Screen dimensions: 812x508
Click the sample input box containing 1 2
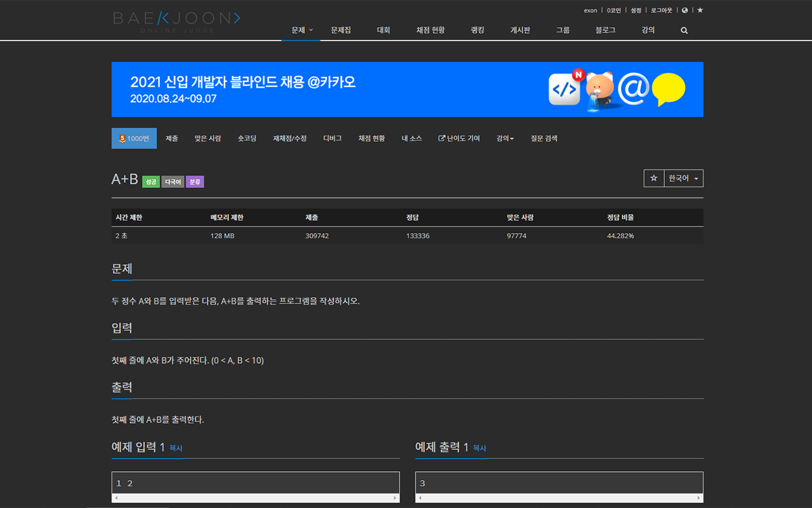coord(256,483)
